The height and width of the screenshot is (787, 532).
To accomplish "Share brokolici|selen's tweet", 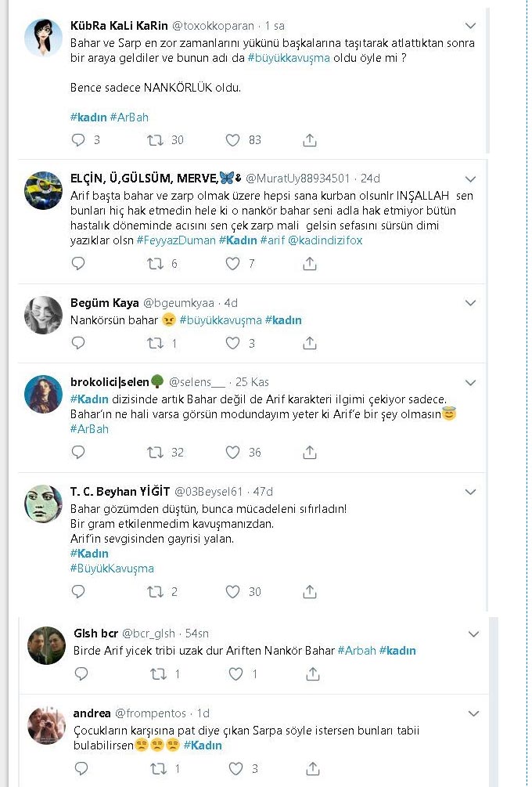I will pos(310,452).
